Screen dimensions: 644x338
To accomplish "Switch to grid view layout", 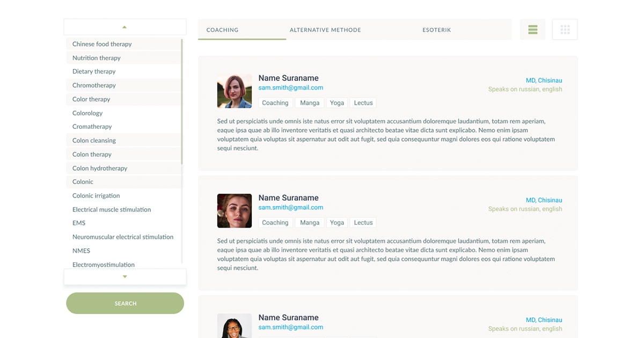I will pyautogui.click(x=565, y=30).
